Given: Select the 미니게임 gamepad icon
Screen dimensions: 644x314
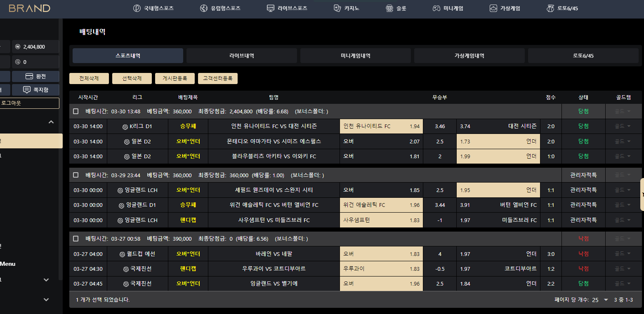Looking at the screenshot, I should 436,8.
